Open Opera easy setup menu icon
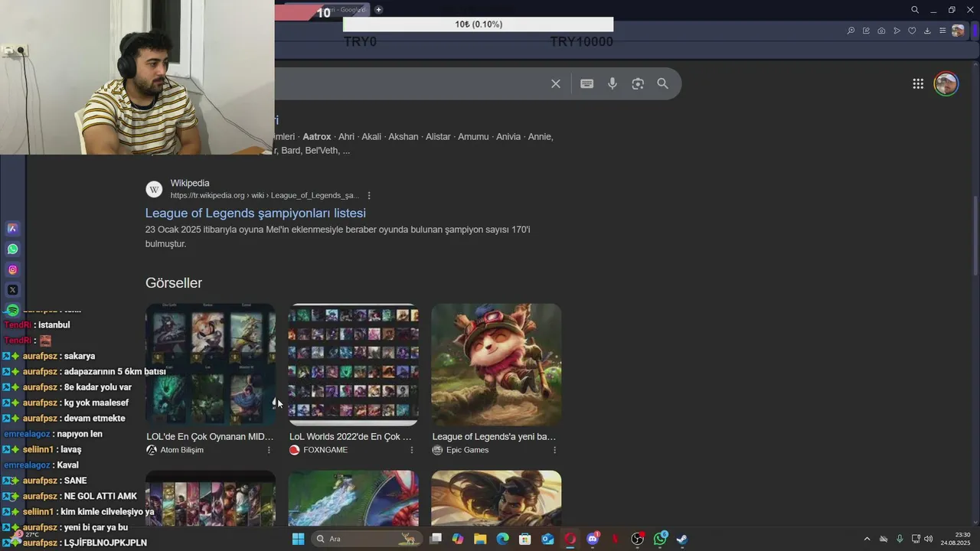Image resolution: width=980 pixels, height=551 pixels. (942, 31)
